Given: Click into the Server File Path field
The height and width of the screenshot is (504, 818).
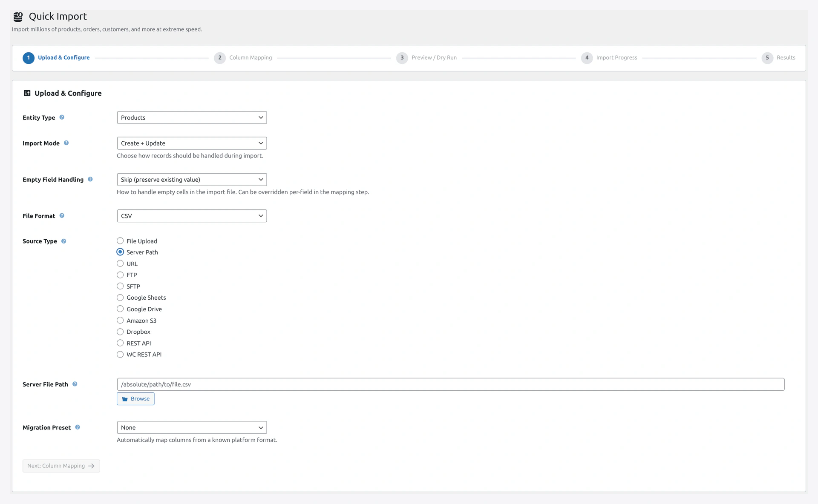Looking at the screenshot, I should pos(450,384).
